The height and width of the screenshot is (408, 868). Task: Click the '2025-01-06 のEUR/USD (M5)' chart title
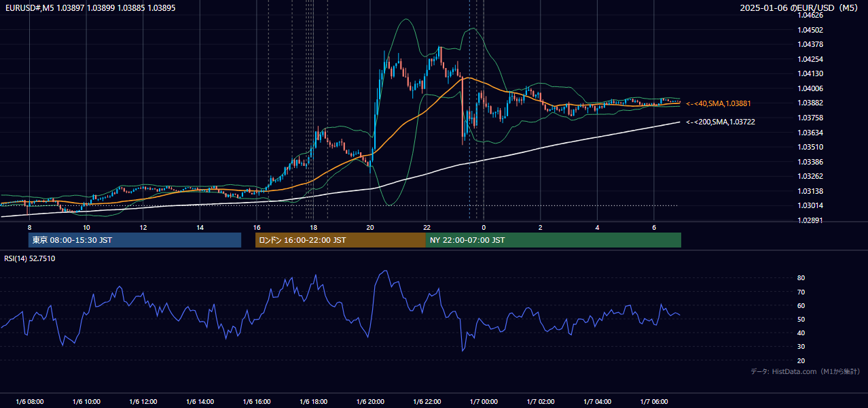click(x=799, y=7)
